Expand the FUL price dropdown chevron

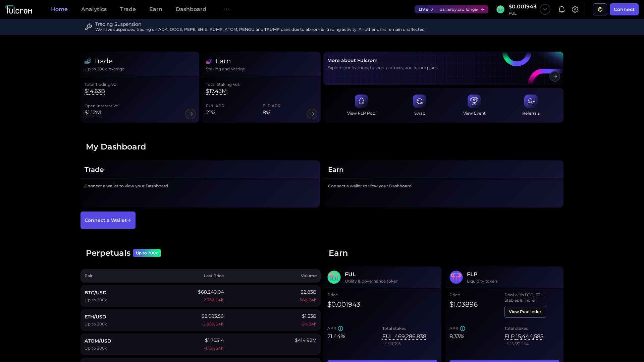[x=545, y=9]
